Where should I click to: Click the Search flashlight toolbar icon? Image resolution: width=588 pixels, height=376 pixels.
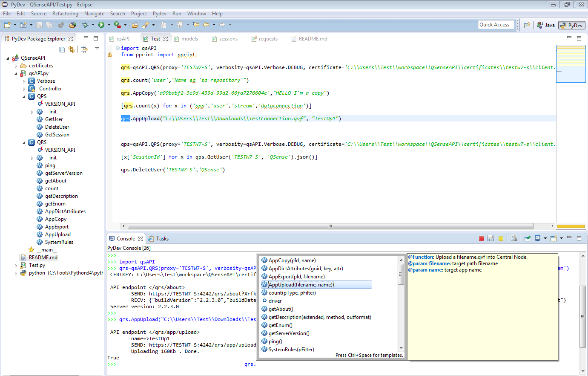(146, 25)
